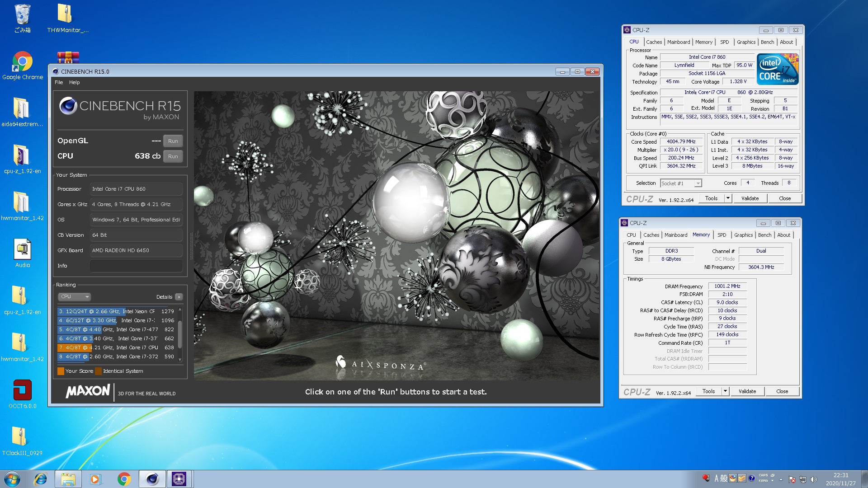Open the Action Center flag tray icon
The image size is (868, 488).
click(x=792, y=479)
